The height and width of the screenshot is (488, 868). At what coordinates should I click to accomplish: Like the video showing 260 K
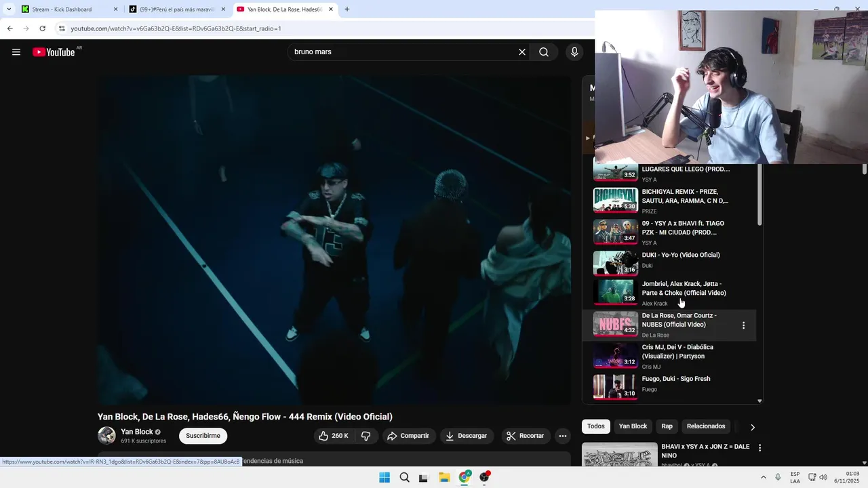(x=334, y=436)
